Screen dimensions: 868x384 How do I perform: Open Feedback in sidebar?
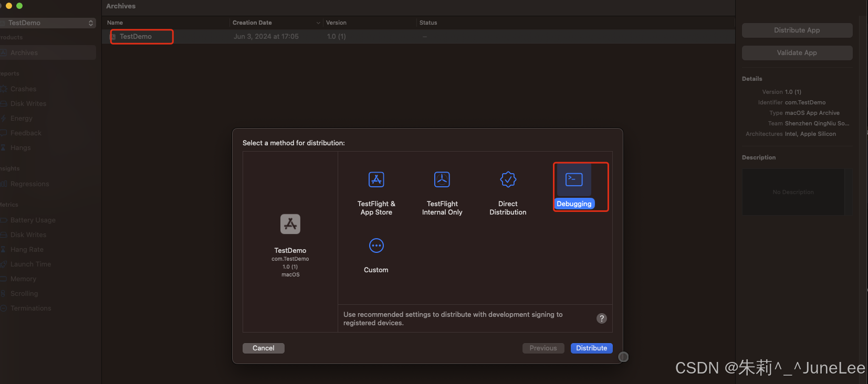pyautogui.click(x=26, y=133)
